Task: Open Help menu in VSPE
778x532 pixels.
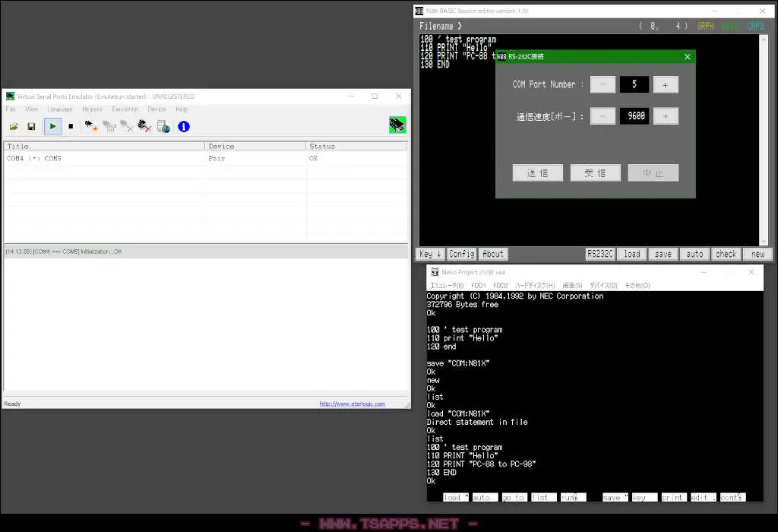Action: pyautogui.click(x=181, y=109)
